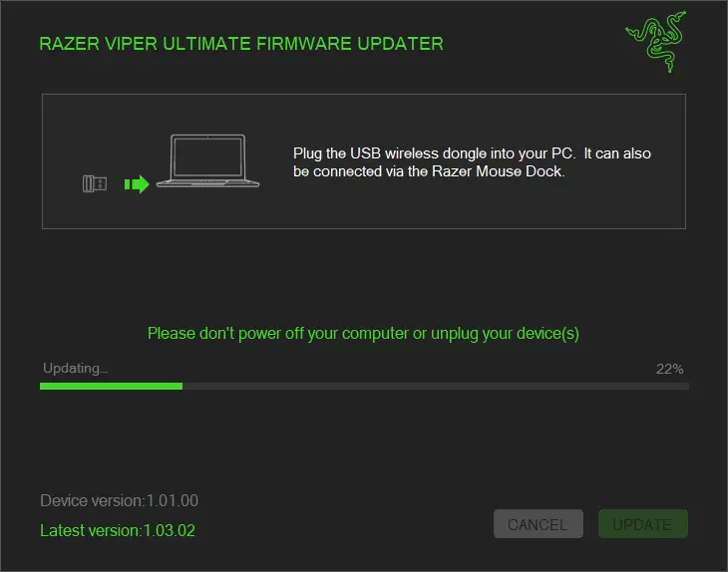The width and height of the screenshot is (728, 572).
Task: Click the words "Razer Mouse Dock" in instructions
Action: pyautogui.click(x=497, y=171)
